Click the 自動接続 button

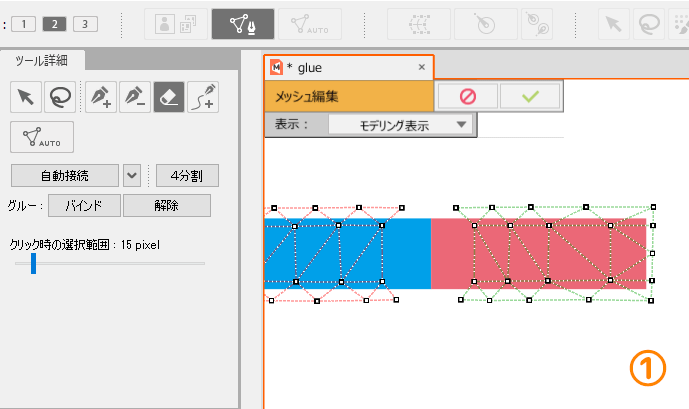(x=65, y=176)
